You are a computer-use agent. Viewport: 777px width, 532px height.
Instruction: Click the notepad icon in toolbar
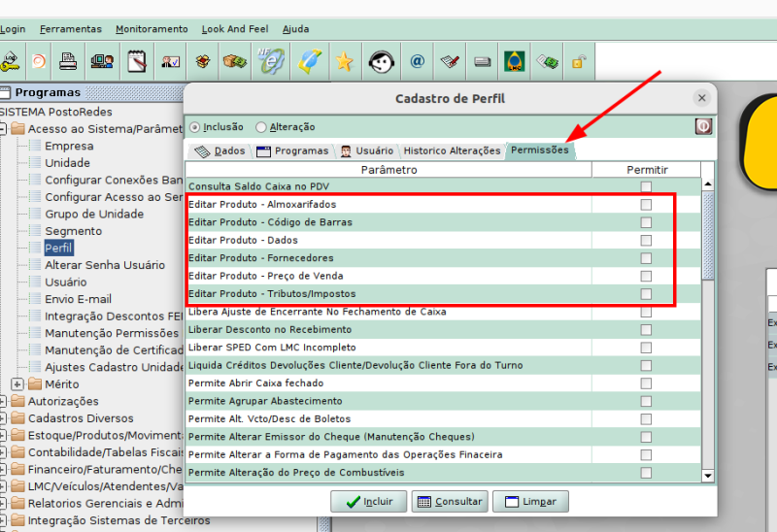[136, 62]
